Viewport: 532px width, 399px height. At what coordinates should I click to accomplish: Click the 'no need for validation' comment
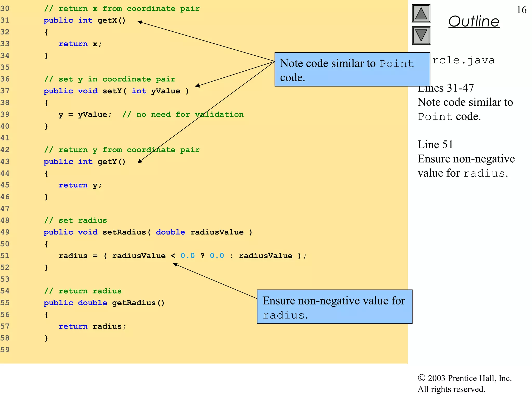(183, 115)
